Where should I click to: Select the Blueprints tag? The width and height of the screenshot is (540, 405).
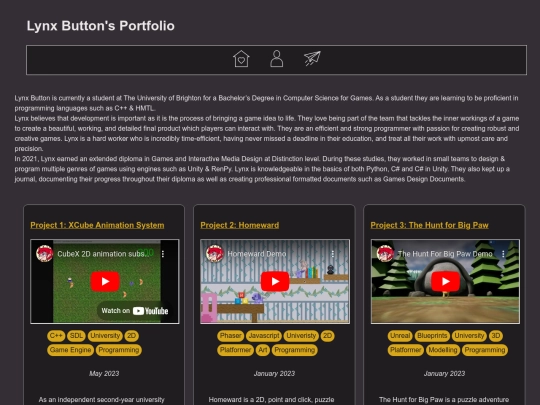click(432, 336)
